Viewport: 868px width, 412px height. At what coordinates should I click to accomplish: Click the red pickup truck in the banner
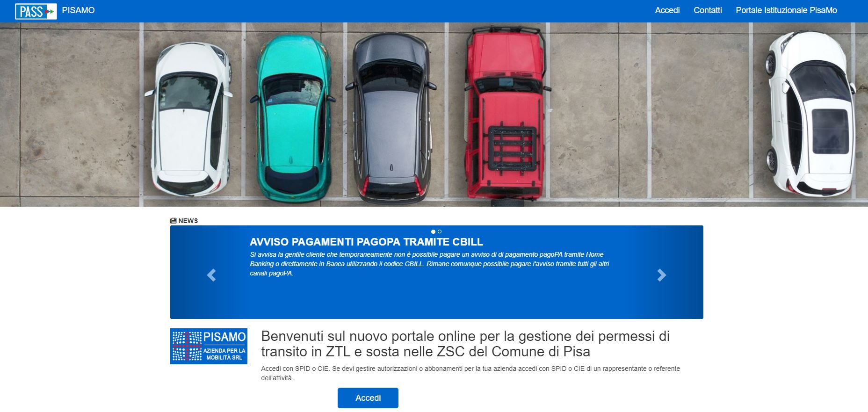tap(505, 115)
